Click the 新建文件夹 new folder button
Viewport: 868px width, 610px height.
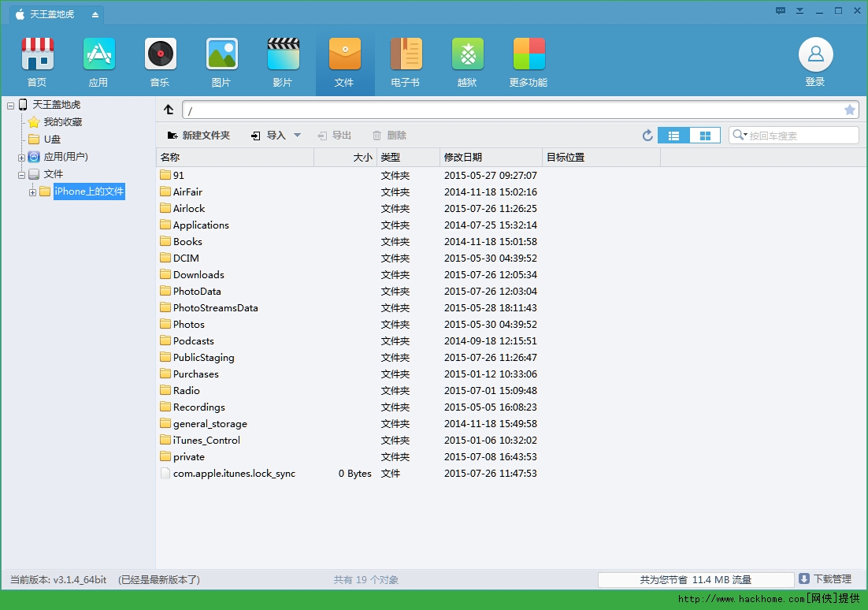click(x=198, y=136)
